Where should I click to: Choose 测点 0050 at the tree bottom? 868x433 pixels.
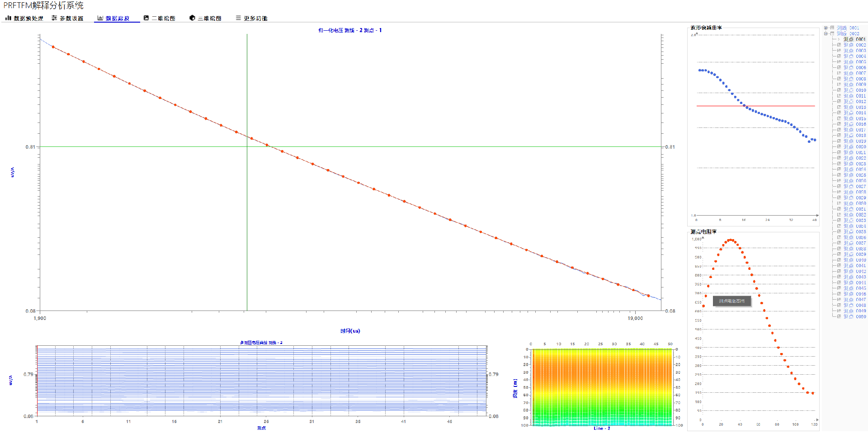(x=854, y=317)
